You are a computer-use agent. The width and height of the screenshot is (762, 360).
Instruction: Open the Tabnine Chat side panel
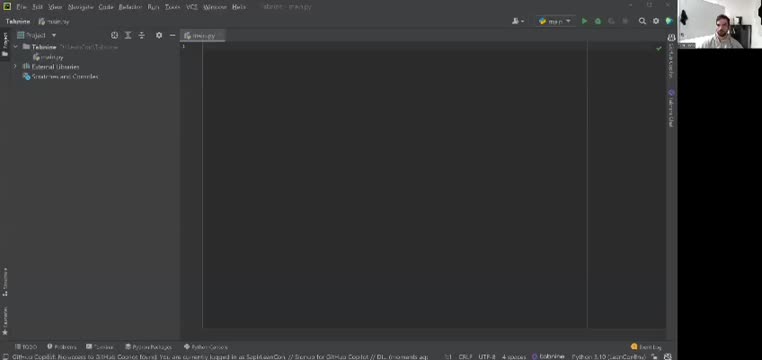pyautogui.click(x=671, y=108)
